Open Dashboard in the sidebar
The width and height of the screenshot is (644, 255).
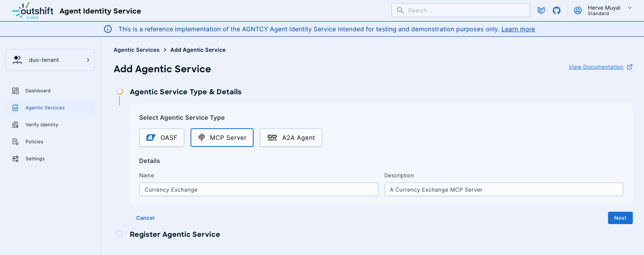[50, 91]
